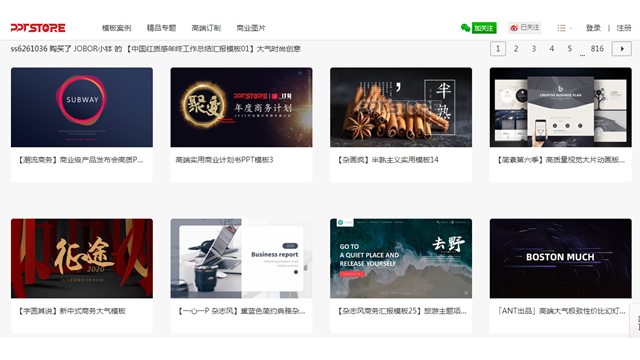Select 高端订制 in navigation

click(x=206, y=28)
